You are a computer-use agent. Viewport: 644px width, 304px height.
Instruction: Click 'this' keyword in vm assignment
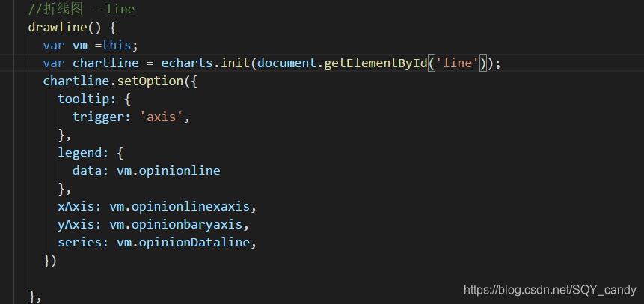click(x=117, y=45)
